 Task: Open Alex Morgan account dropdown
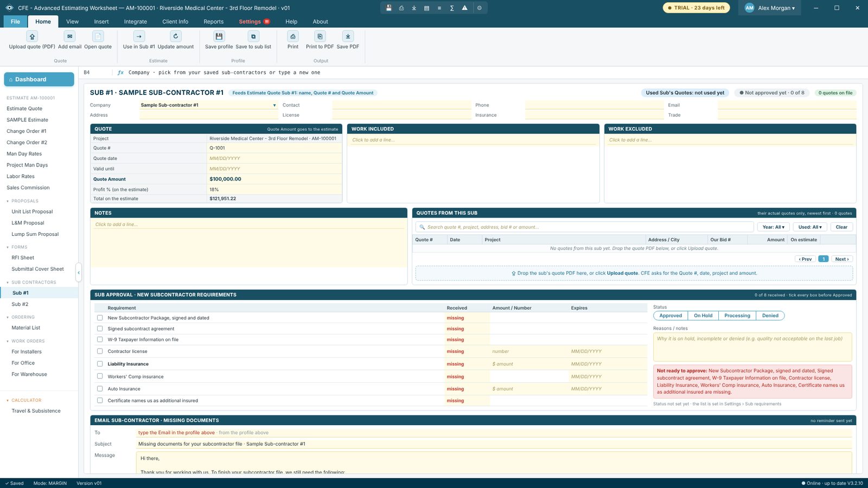pyautogui.click(x=770, y=8)
